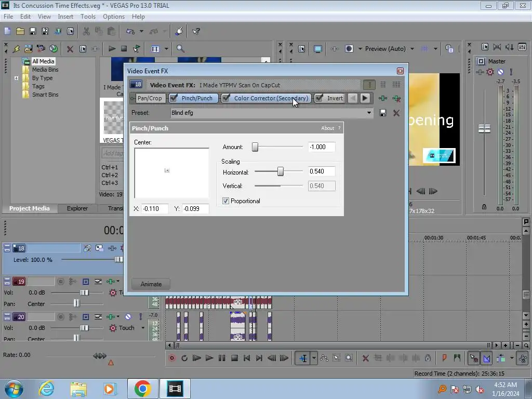This screenshot has width=532, height=399.
Task: Click the Search media magnifier icon
Action: [180, 49]
